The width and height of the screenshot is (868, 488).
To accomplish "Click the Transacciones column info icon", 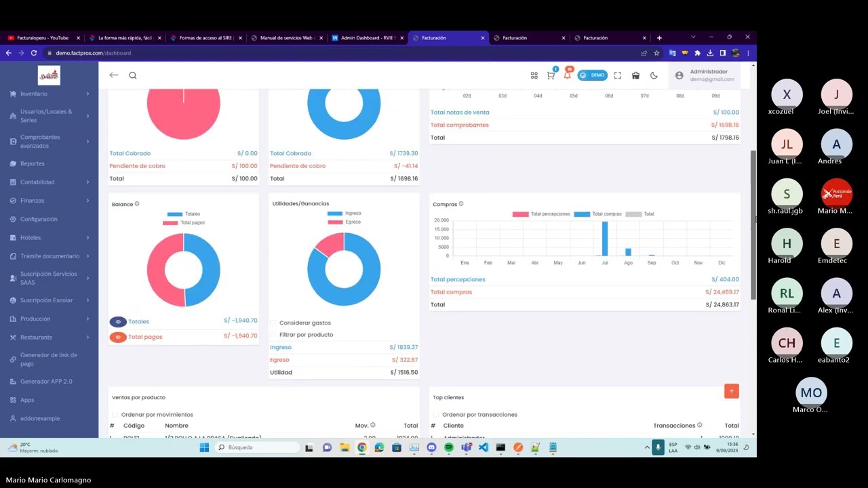I will [700, 425].
